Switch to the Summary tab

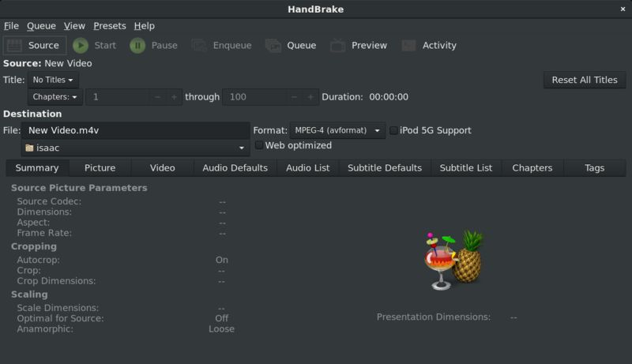[37, 168]
